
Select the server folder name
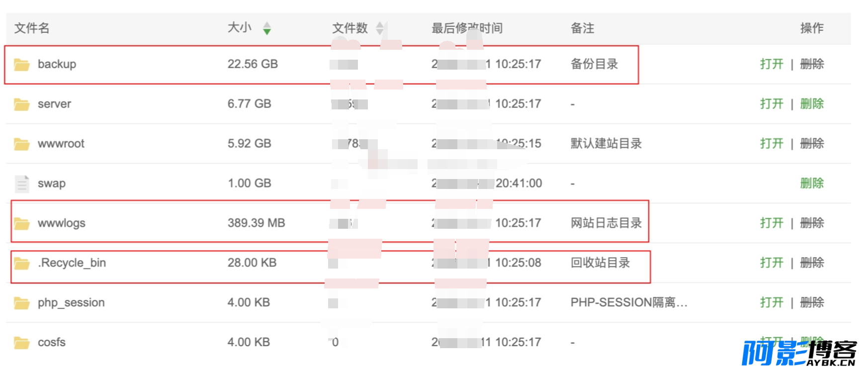pyautogui.click(x=54, y=104)
